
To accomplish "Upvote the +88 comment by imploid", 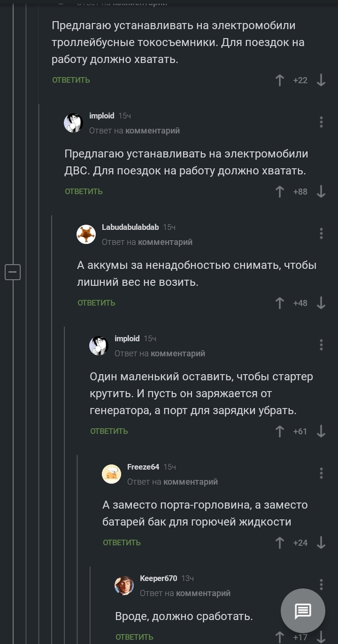I will (280, 192).
